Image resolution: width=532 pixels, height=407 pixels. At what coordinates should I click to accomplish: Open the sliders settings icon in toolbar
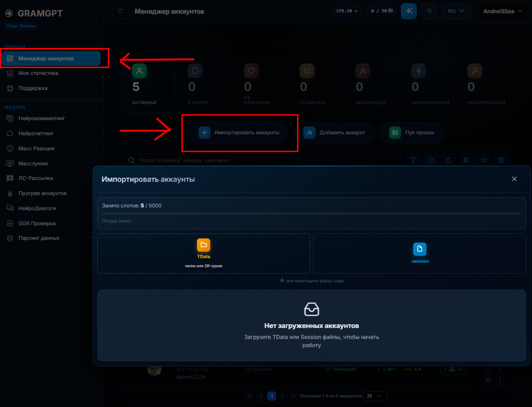click(x=466, y=160)
